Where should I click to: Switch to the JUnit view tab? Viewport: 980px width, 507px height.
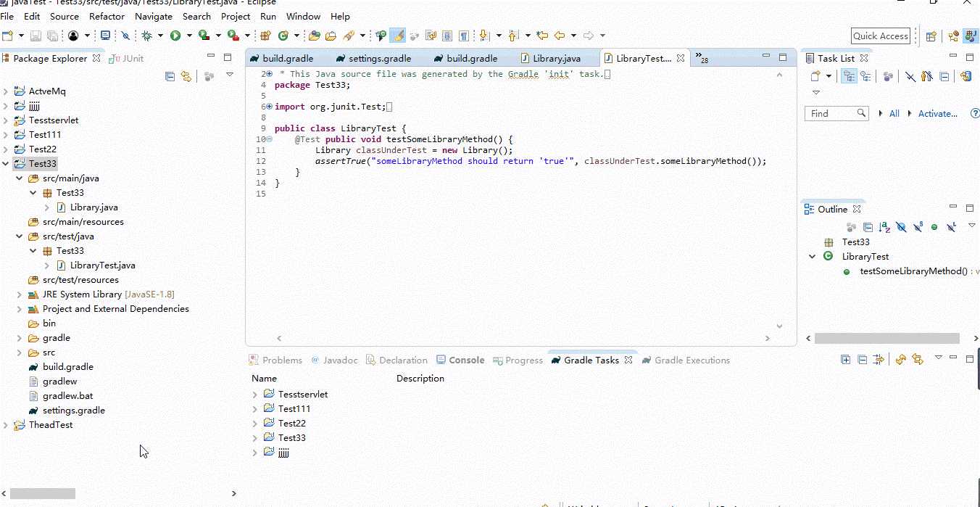tap(128, 58)
